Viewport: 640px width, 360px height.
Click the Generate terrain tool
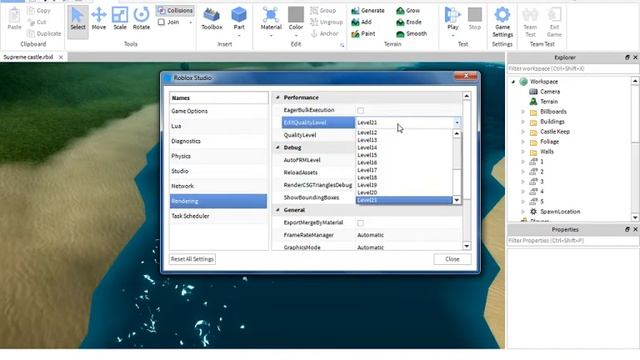point(368,10)
